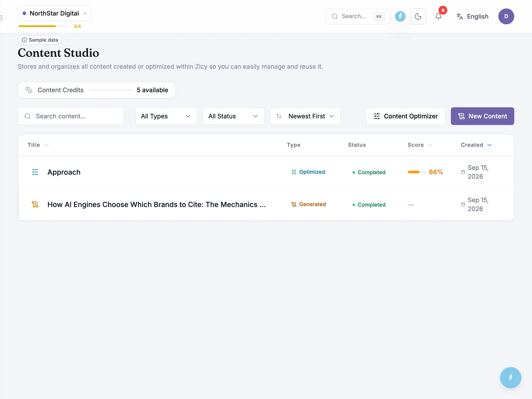This screenshot has width=532, height=399.
Task: Click calendar icon in How AI Engines row
Action: pyautogui.click(x=463, y=204)
